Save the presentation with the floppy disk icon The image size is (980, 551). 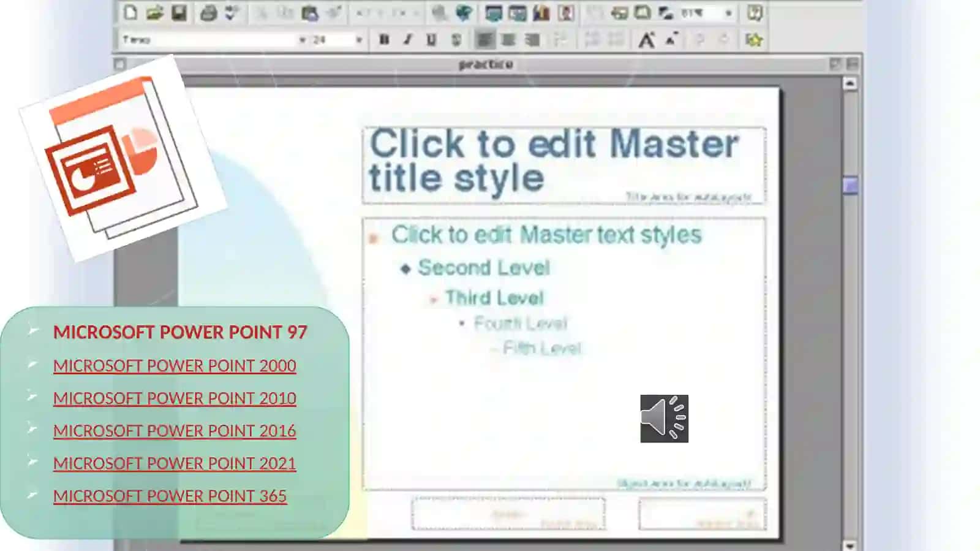coord(179,12)
